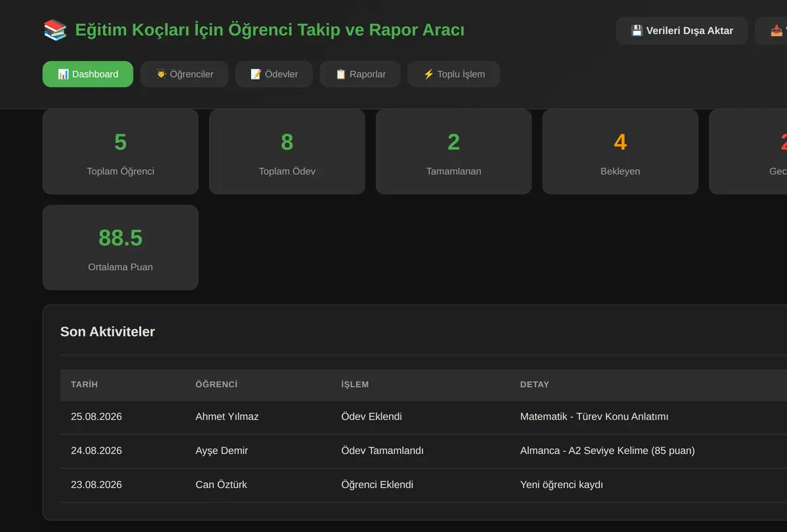Click "Matematik - Türev Konu Anlatımı" detail

coord(594,417)
